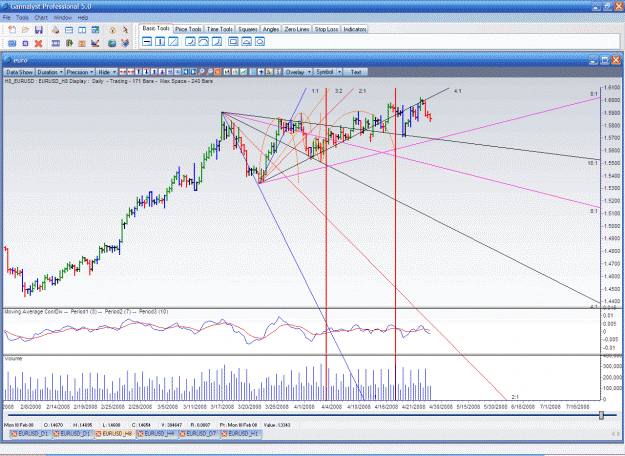Viewport: 625px width, 456px height.
Task: Switch to the Angles tab
Action: [x=271, y=29]
